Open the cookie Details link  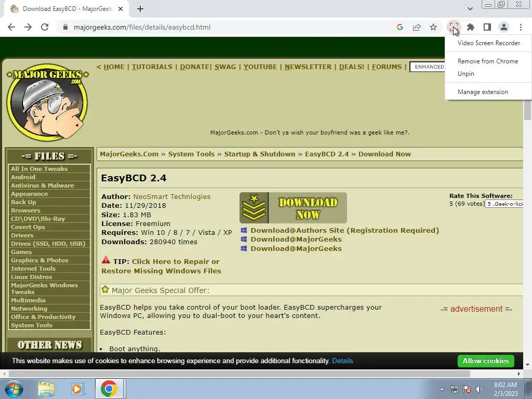342,361
